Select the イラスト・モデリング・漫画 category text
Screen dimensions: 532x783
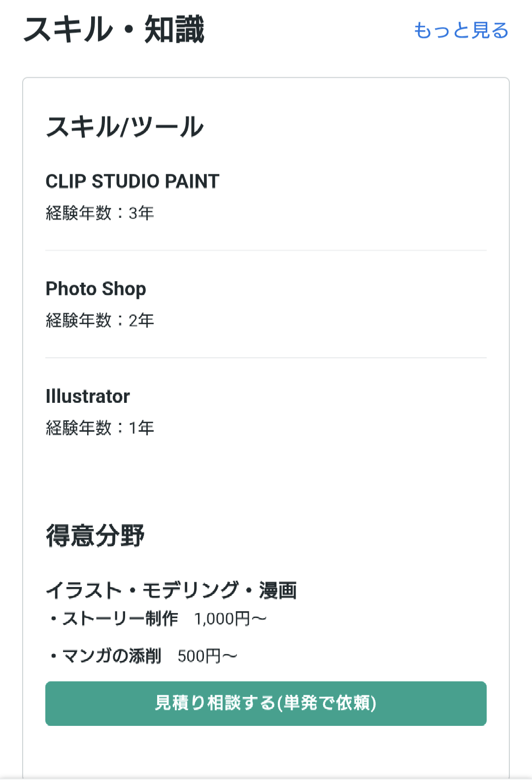(x=171, y=590)
